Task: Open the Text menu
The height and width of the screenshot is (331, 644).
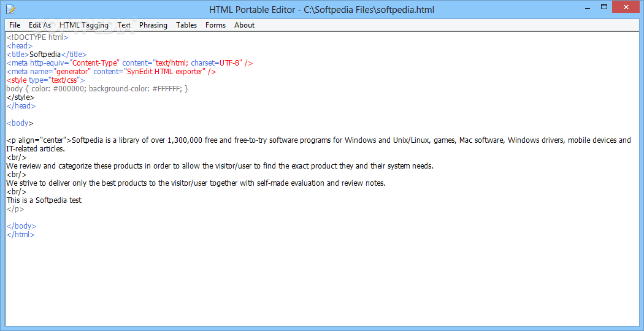Action: [124, 25]
